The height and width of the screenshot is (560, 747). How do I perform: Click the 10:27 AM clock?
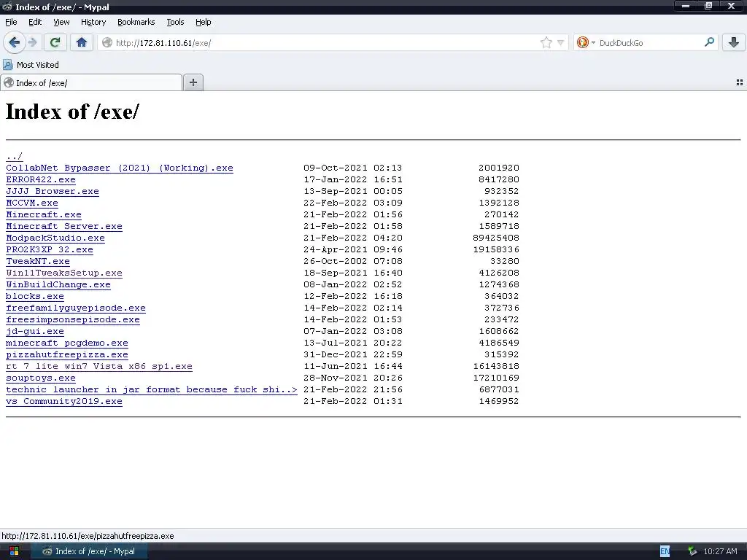[720, 551]
